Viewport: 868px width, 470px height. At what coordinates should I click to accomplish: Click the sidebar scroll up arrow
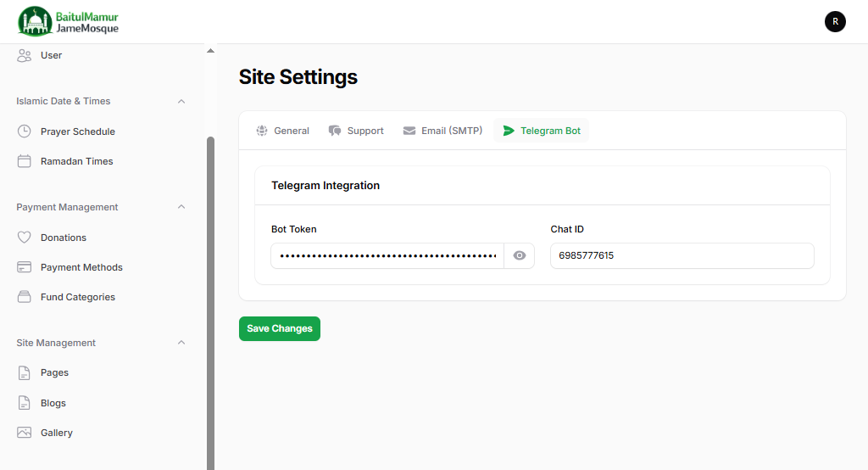pos(211,51)
